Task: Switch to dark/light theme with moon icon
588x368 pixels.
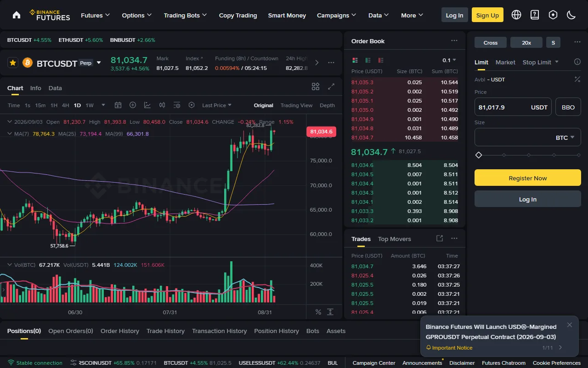Action: (x=571, y=15)
